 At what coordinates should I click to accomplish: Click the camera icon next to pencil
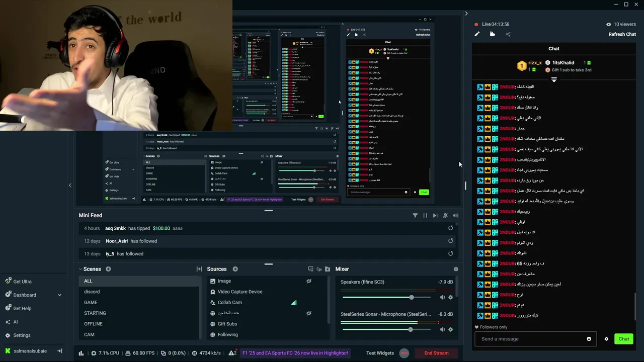pyautogui.click(x=492, y=34)
